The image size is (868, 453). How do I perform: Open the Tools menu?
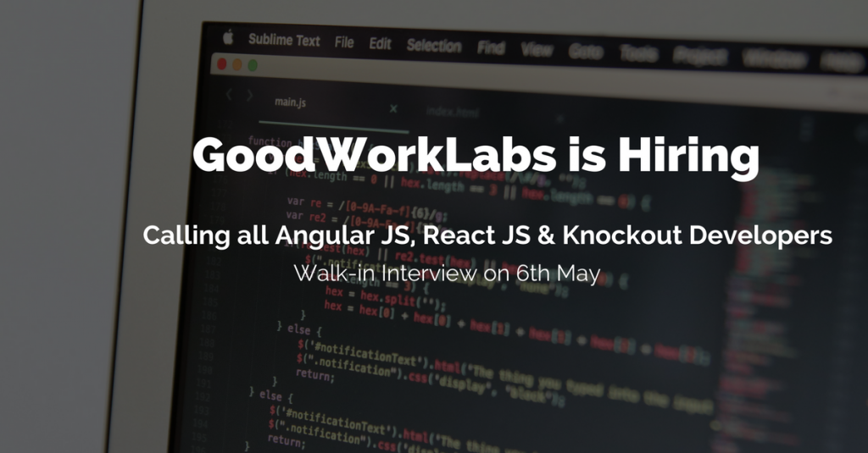tap(638, 54)
